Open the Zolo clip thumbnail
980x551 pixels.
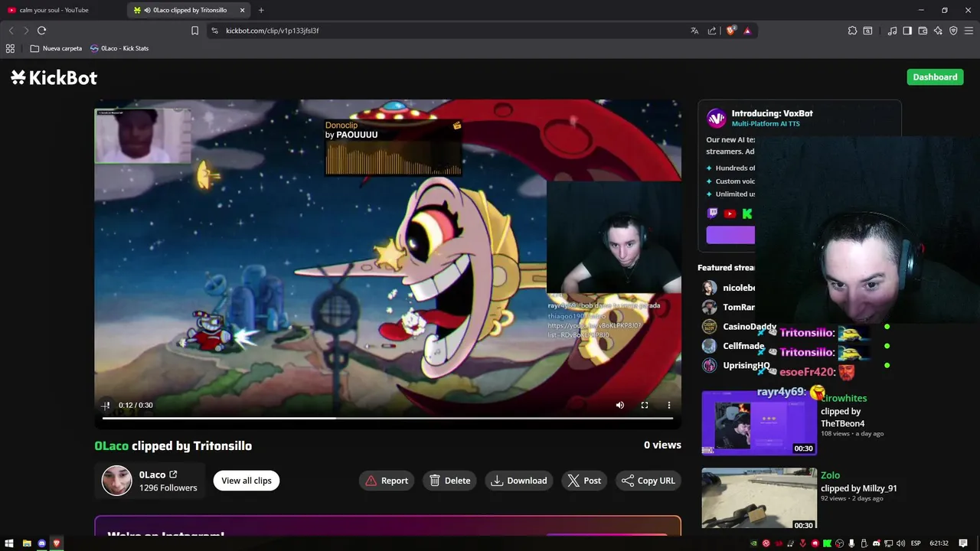click(x=759, y=498)
